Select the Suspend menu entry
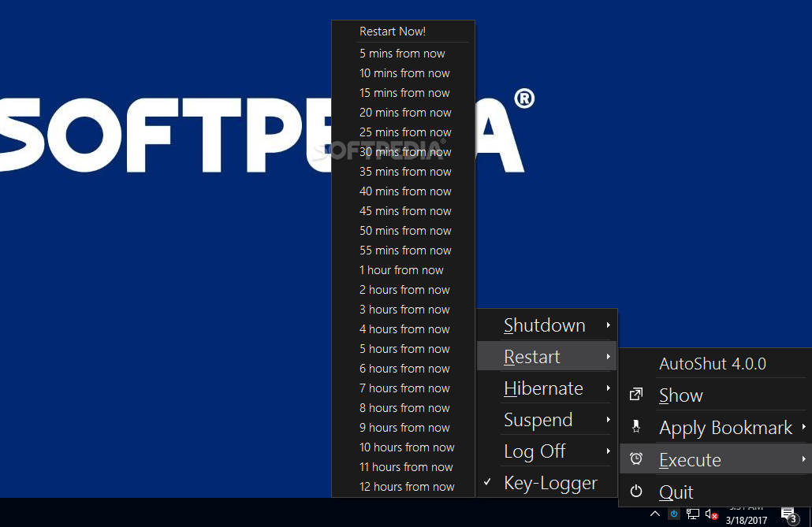 [x=547, y=420]
